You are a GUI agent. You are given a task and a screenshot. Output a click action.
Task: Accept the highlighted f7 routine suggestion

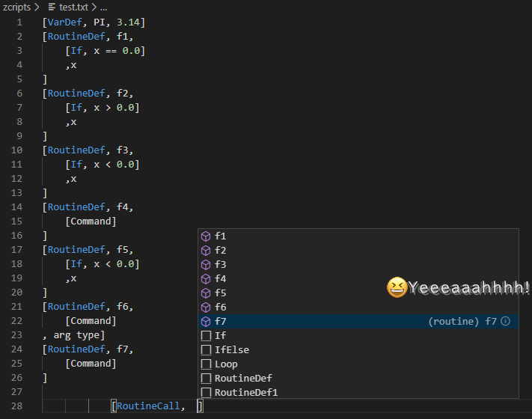(220, 322)
